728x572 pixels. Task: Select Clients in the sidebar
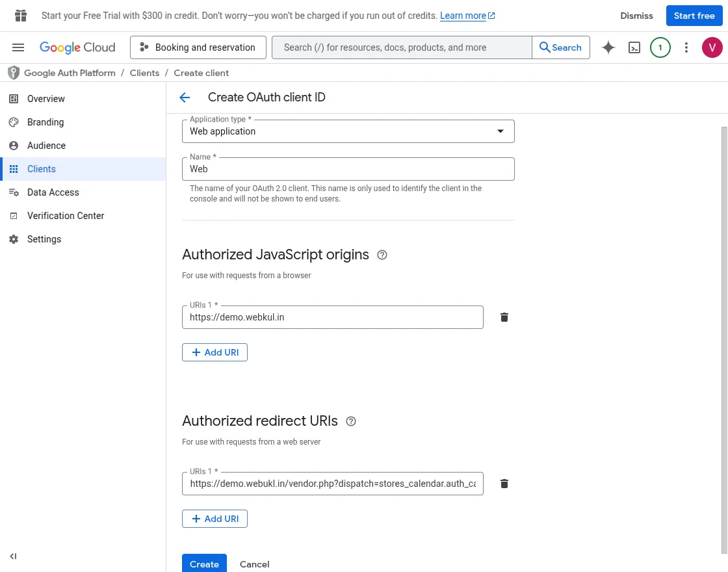[x=41, y=168]
